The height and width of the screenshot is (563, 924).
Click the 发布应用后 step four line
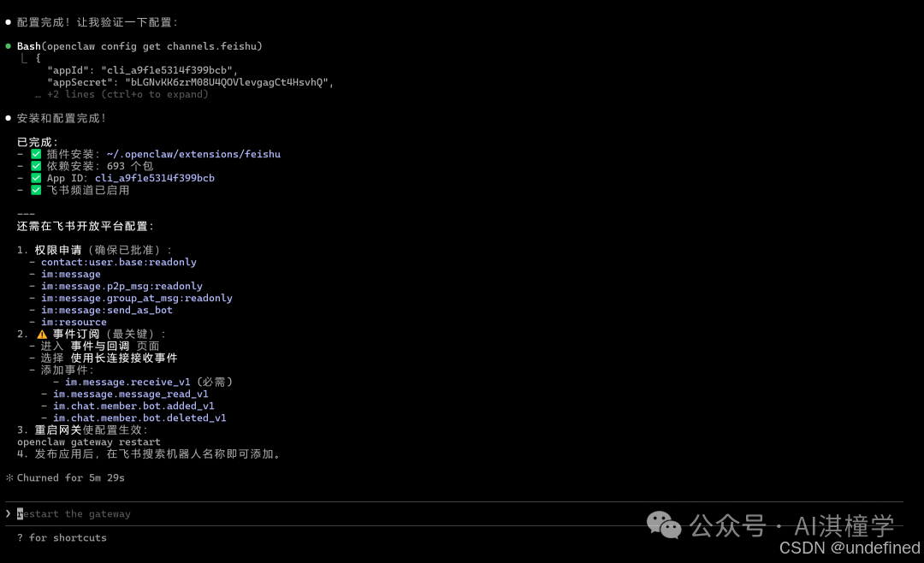(x=151, y=454)
